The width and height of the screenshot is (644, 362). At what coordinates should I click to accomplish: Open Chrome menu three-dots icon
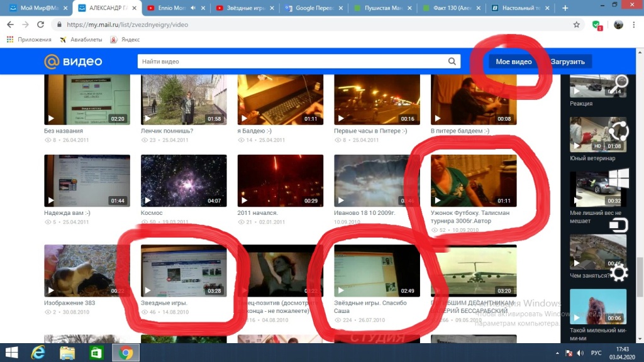[x=634, y=25]
